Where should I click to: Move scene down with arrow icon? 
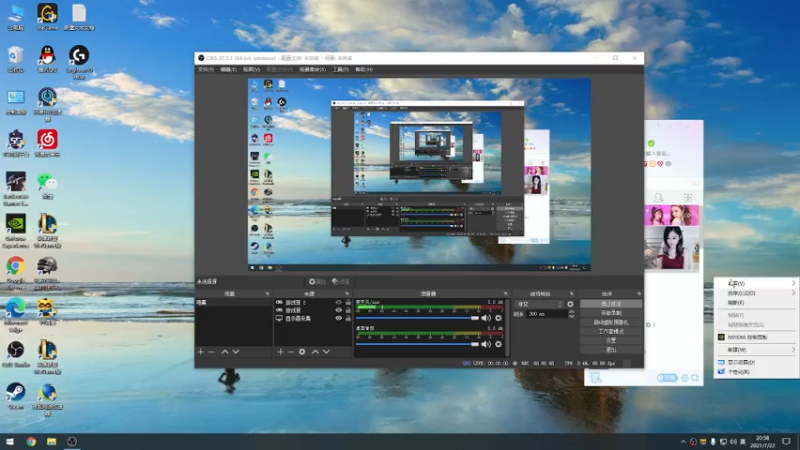(x=236, y=352)
